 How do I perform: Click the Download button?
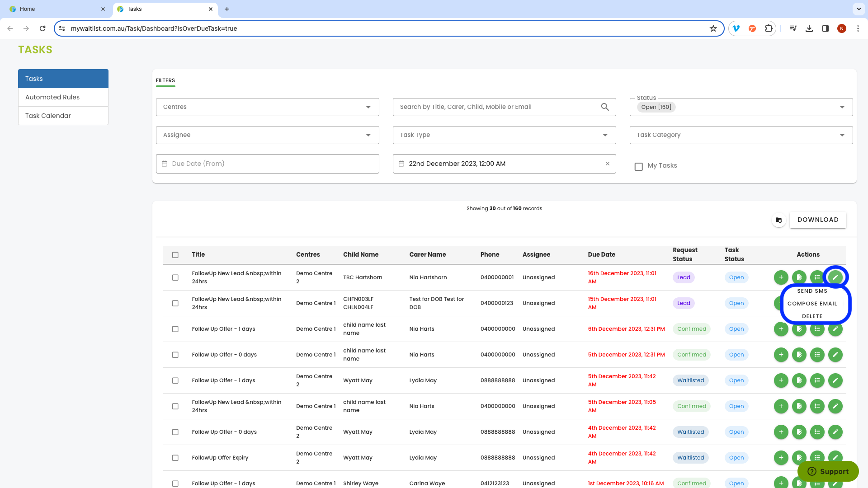(x=818, y=220)
